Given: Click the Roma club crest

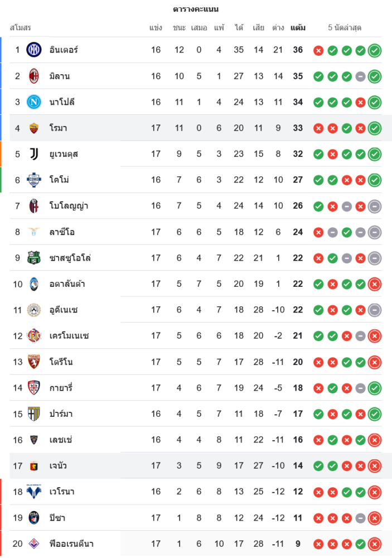Looking at the screenshot, I should tap(34, 128).
